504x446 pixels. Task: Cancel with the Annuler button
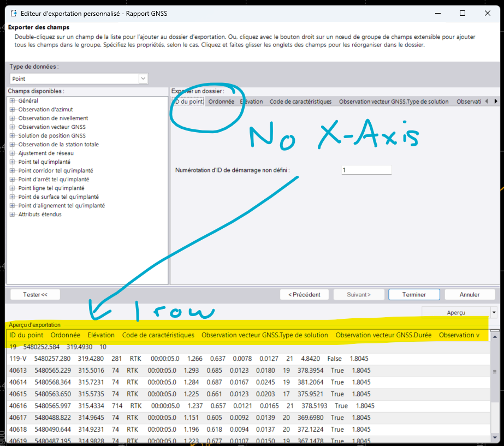(x=470, y=295)
